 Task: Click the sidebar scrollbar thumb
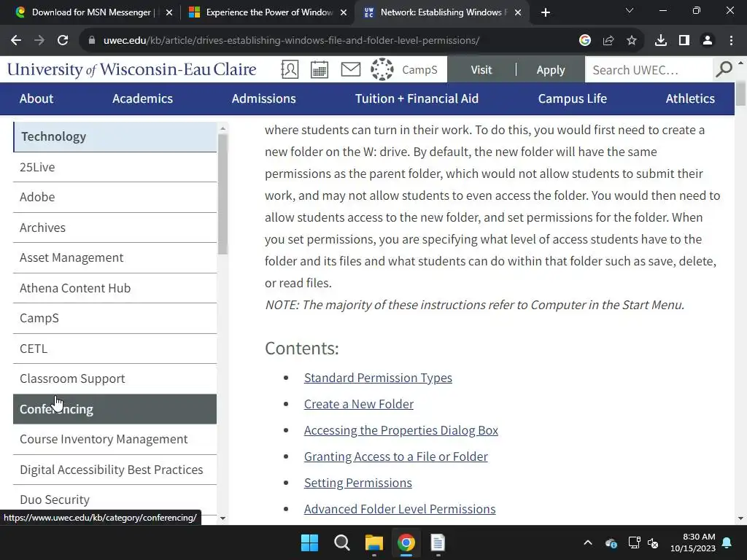click(222, 194)
